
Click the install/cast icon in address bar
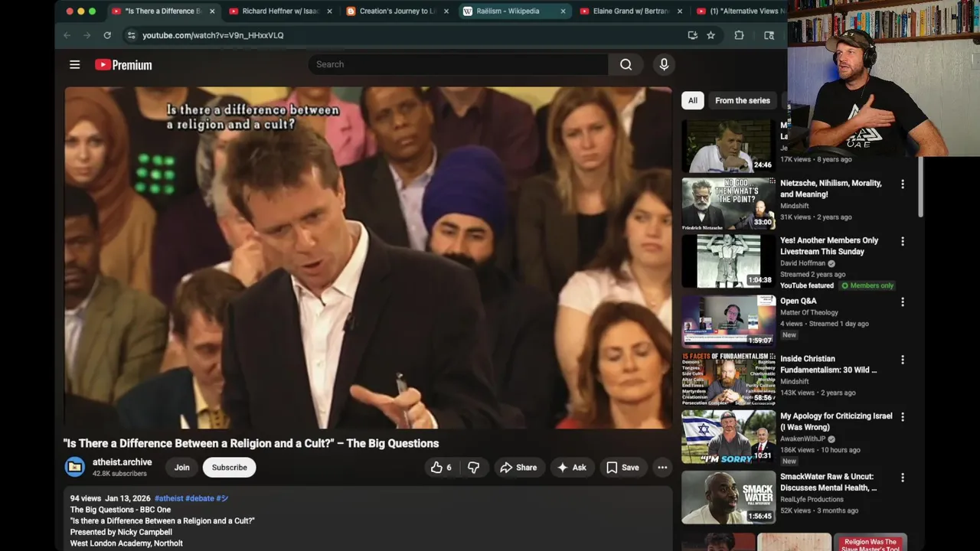[x=692, y=35]
